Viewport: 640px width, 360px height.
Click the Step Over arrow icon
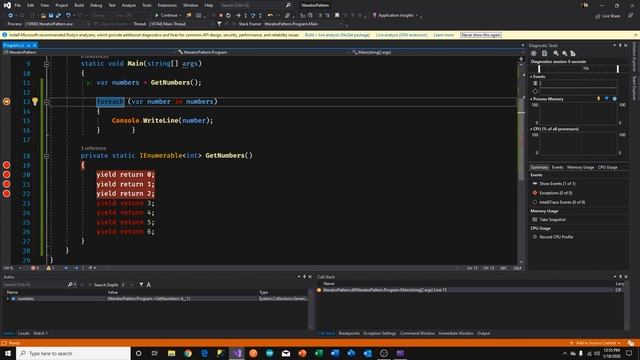tap(253, 15)
